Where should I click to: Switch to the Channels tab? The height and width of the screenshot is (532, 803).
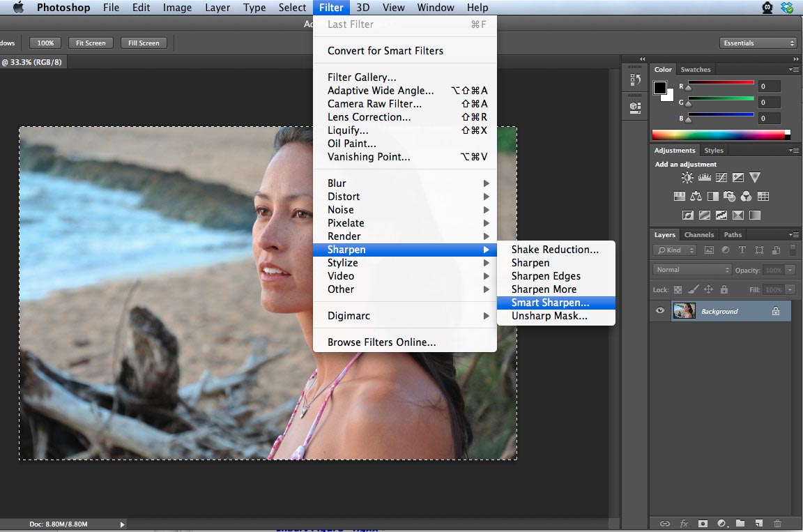tap(698, 235)
